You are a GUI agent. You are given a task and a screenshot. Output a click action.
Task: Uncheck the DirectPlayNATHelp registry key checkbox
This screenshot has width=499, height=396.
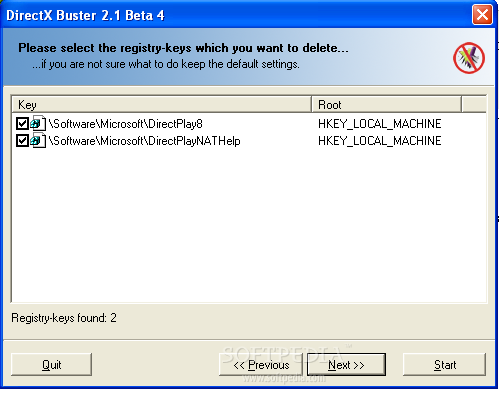(22, 141)
